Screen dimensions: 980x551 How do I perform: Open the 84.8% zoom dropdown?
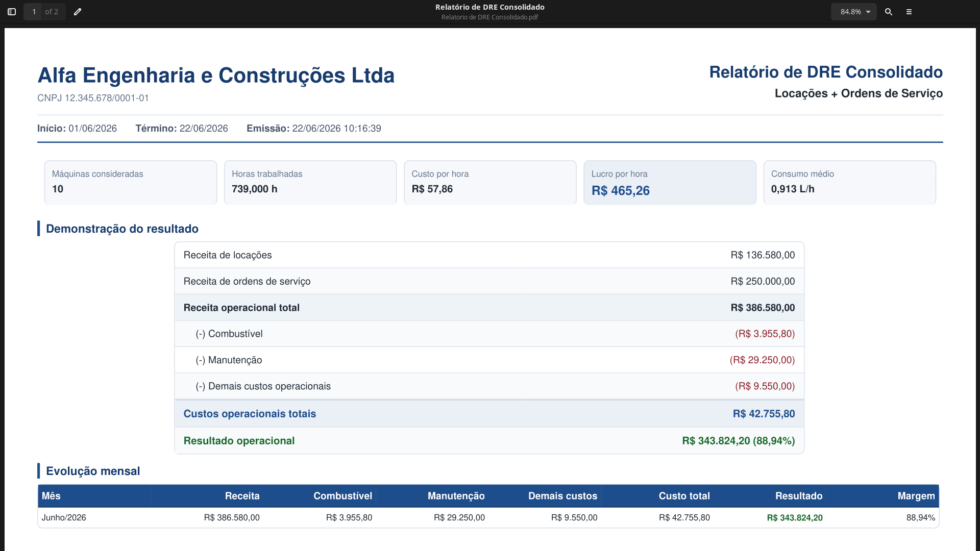854,12
